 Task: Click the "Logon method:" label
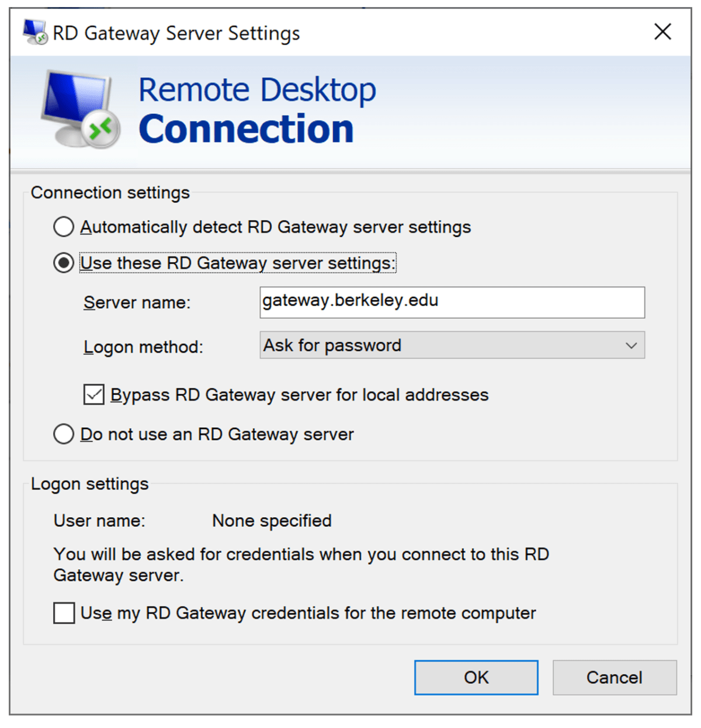coord(143,347)
